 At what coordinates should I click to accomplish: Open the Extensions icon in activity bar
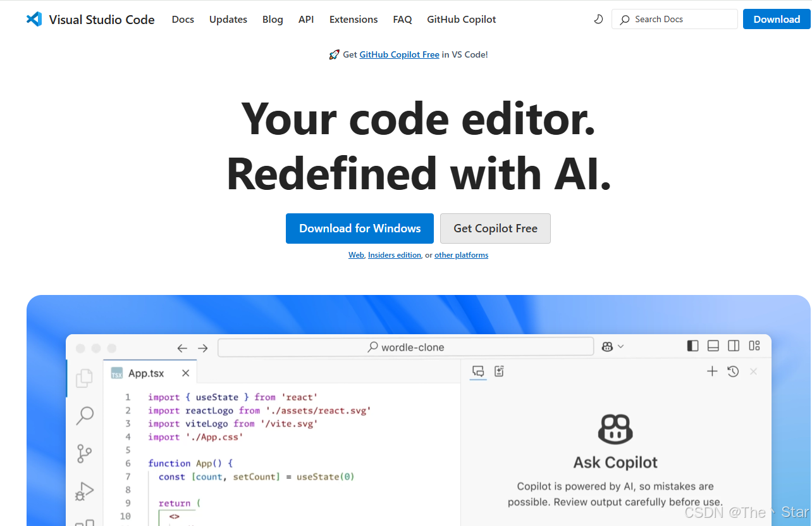coord(84,522)
